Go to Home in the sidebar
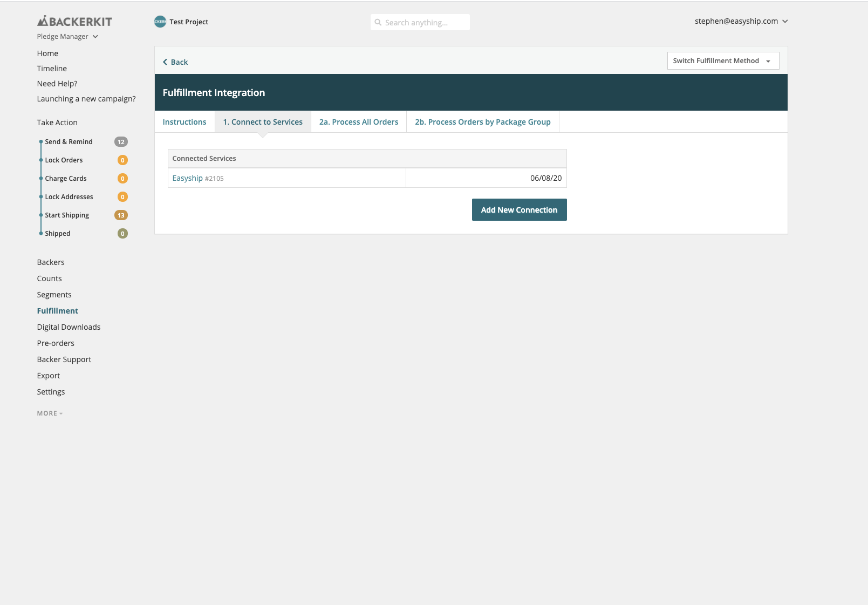 coord(47,53)
